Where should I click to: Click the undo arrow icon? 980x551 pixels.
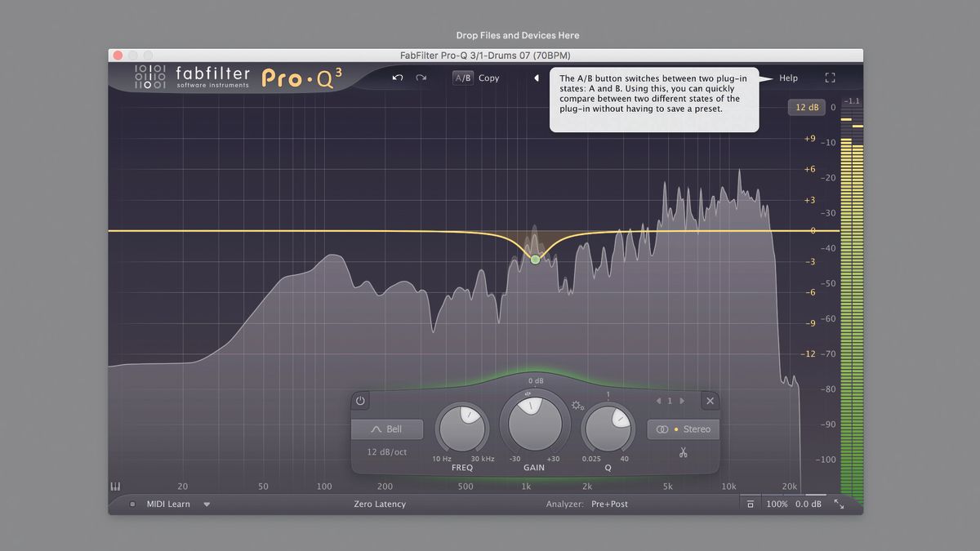(398, 78)
